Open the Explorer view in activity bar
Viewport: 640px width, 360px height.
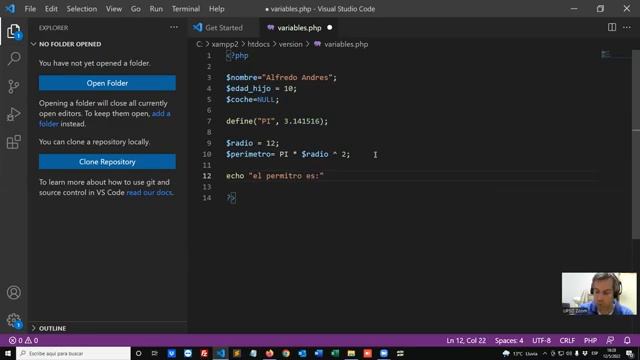(13, 31)
